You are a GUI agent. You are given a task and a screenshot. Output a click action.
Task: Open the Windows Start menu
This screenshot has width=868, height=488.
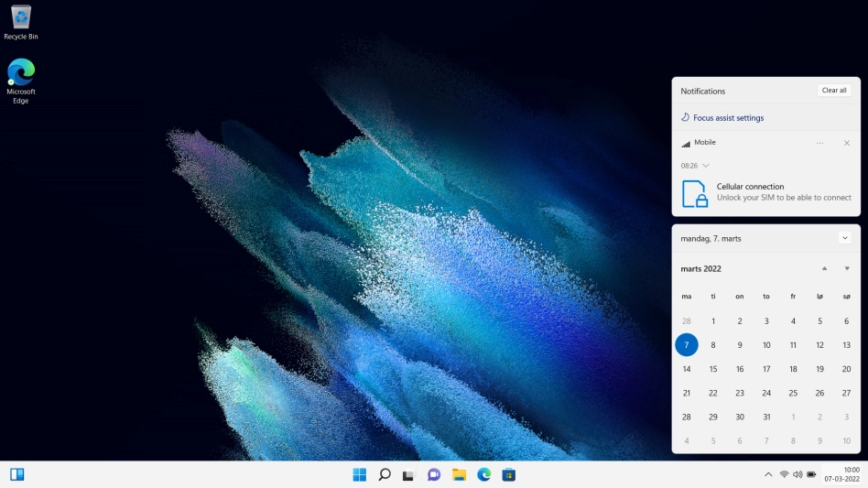coord(360,474)
